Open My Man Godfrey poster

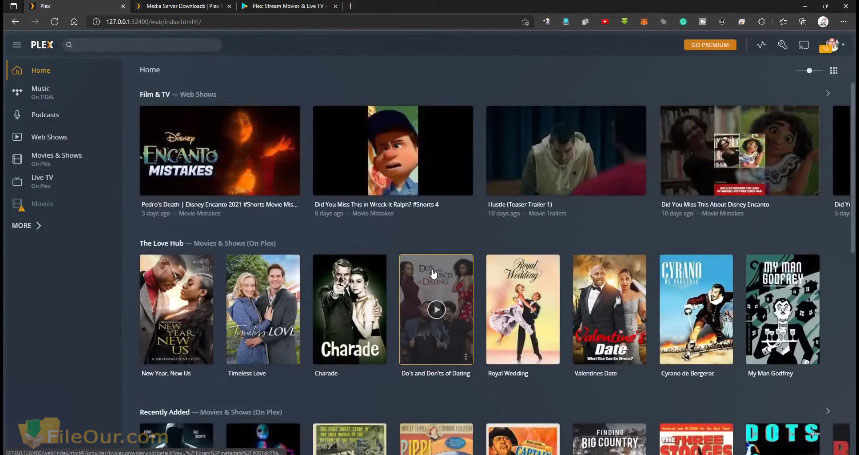[783, 309]
